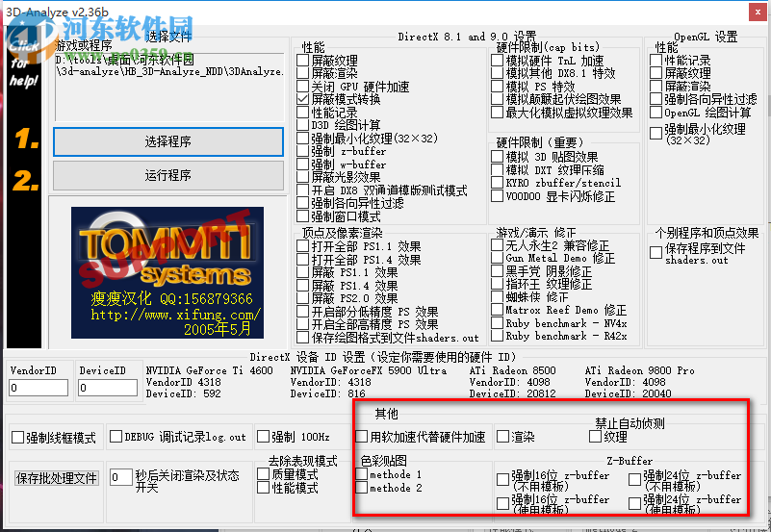Click the 'Click for help!' side banner

(x=23, y=187)
